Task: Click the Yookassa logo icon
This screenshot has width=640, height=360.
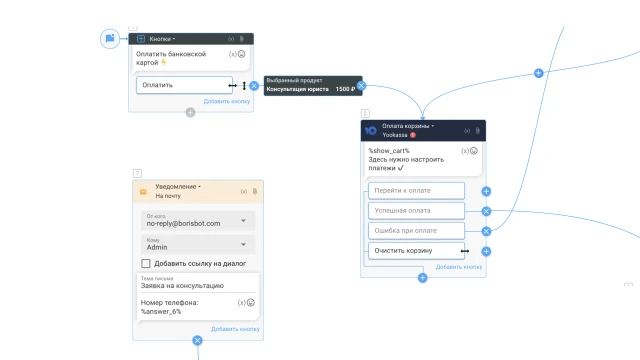Action: click(x=371, y=130)
